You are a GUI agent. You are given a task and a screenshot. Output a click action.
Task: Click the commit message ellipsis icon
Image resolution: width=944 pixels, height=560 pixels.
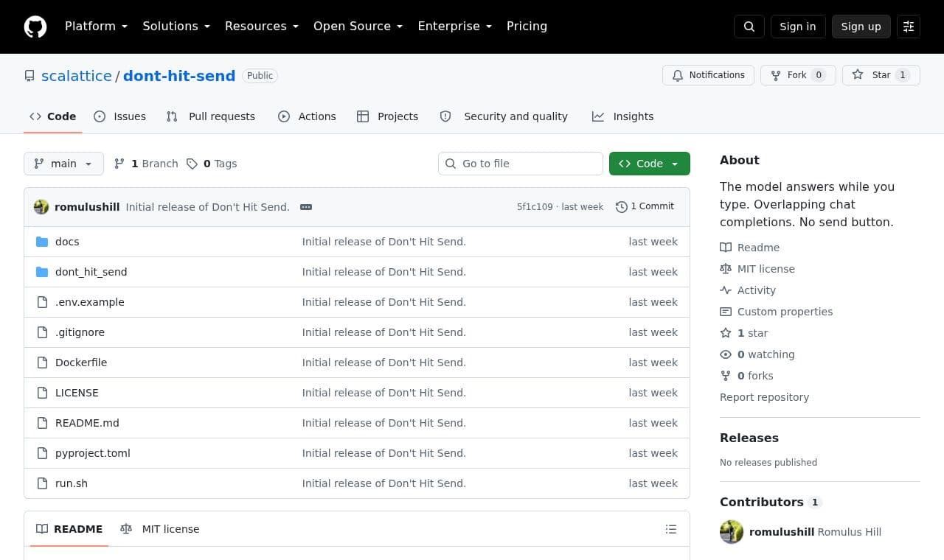pos(306,207)
